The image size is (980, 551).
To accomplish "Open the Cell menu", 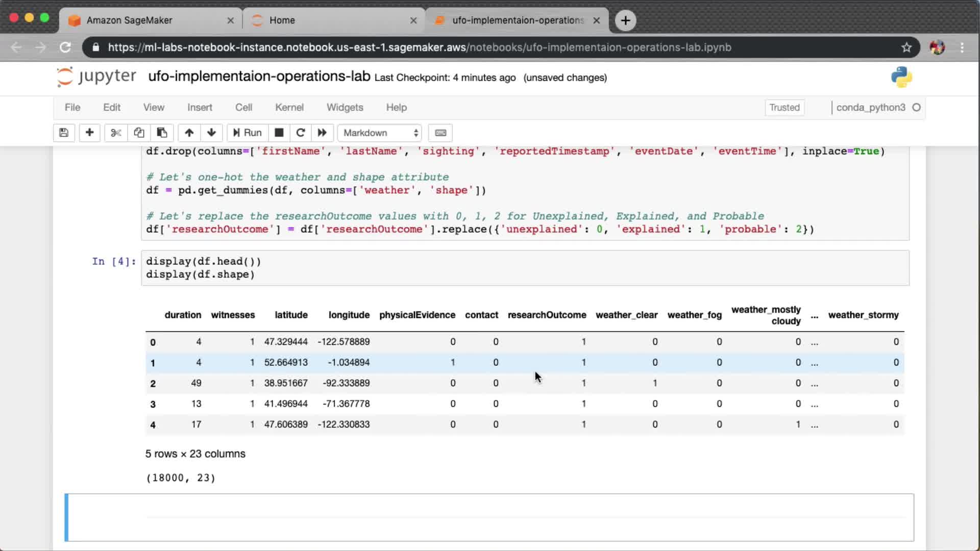I will pos(243,107).
